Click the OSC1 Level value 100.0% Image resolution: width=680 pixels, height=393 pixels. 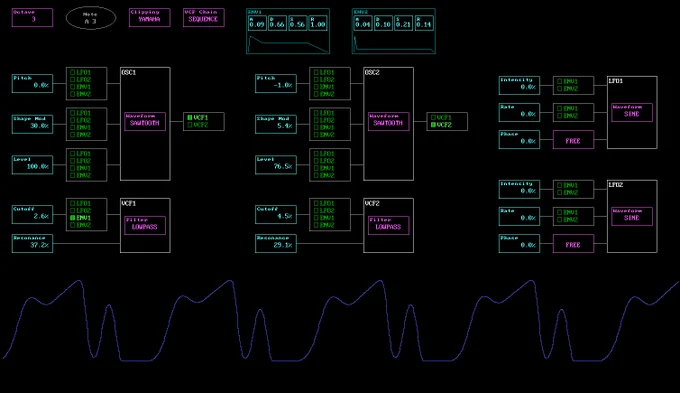[x=33, y=165]
